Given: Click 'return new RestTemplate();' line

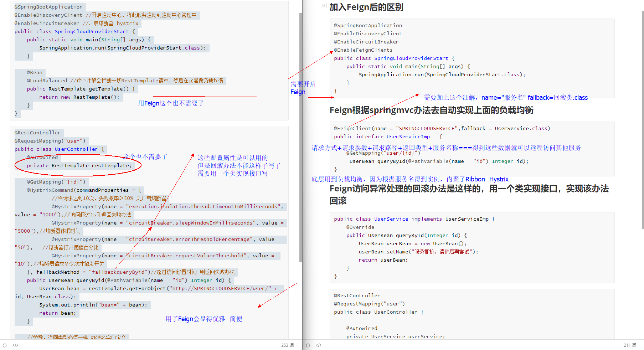Looking at the screenshot, I should 79,97.
